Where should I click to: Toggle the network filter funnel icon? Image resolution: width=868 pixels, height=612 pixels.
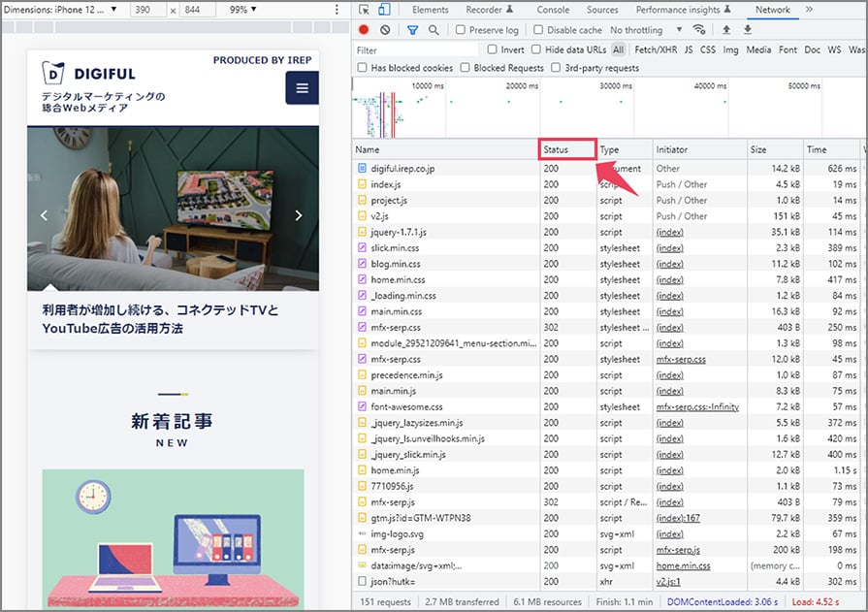[413, 30]
